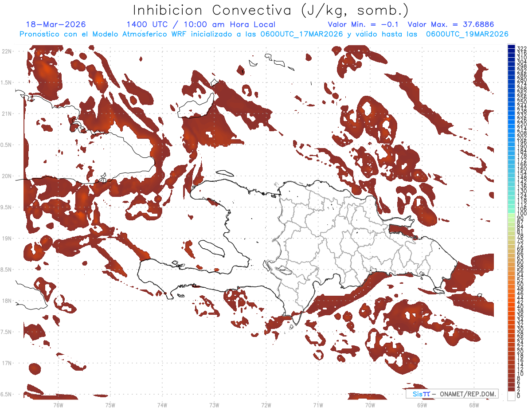Click the title 'Inhibicion Convectiva (J/kg, somb.)'

(x=270, y=10)
